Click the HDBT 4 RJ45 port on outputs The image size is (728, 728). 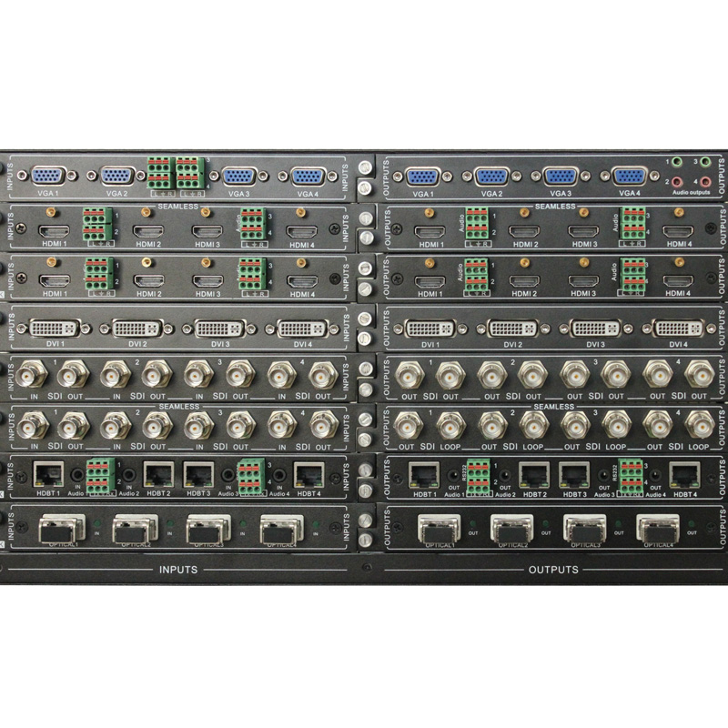[684, 475]
